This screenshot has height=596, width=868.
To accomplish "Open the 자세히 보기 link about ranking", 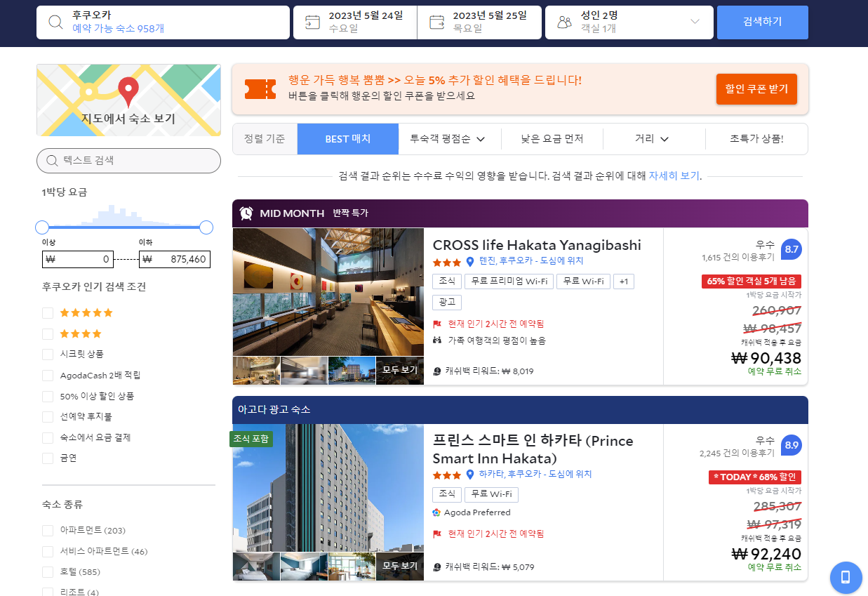I will click(x=674, y=176).
